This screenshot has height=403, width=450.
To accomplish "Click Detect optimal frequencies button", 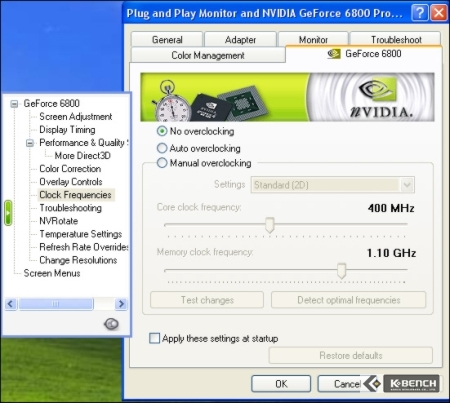I will pyautogui.click(x=349, y=300).
